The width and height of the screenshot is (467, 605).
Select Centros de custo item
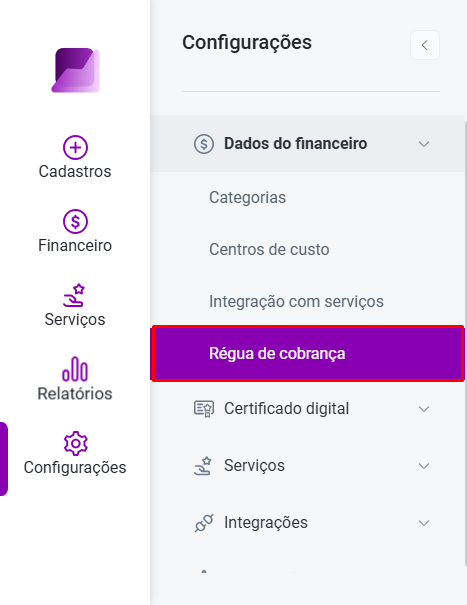[269, 250]
